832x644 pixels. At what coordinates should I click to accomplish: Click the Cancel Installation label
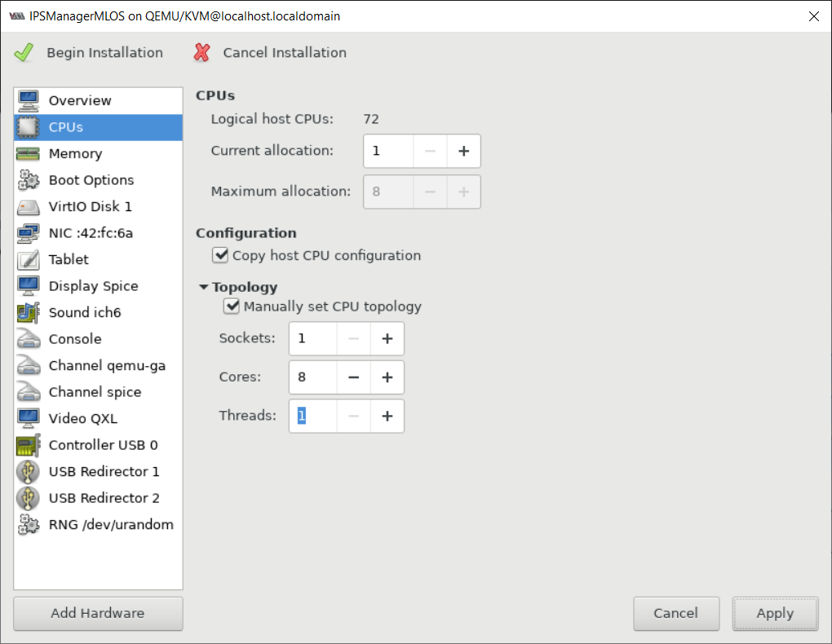(x=285, y=52)
